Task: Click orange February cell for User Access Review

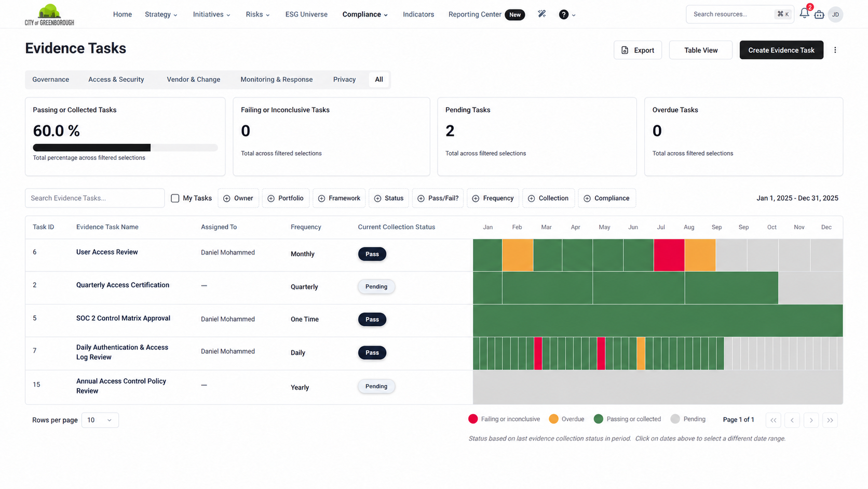Action: (518, 255)
